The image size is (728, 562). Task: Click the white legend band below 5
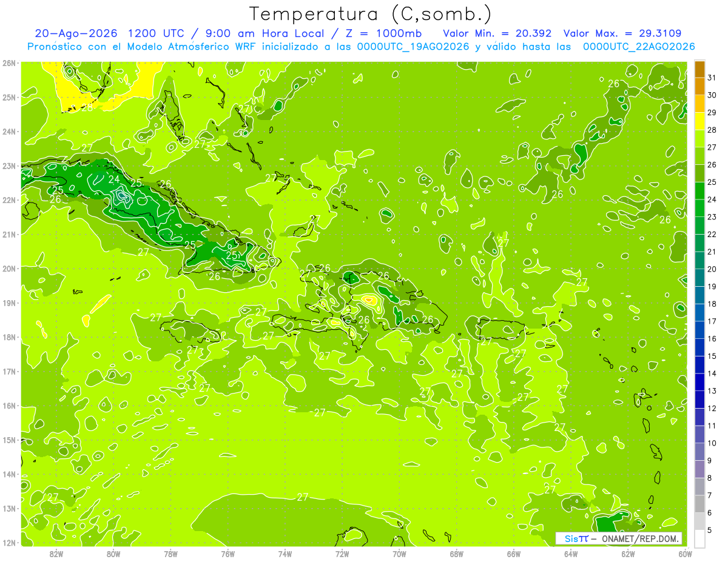click(699, 538)
